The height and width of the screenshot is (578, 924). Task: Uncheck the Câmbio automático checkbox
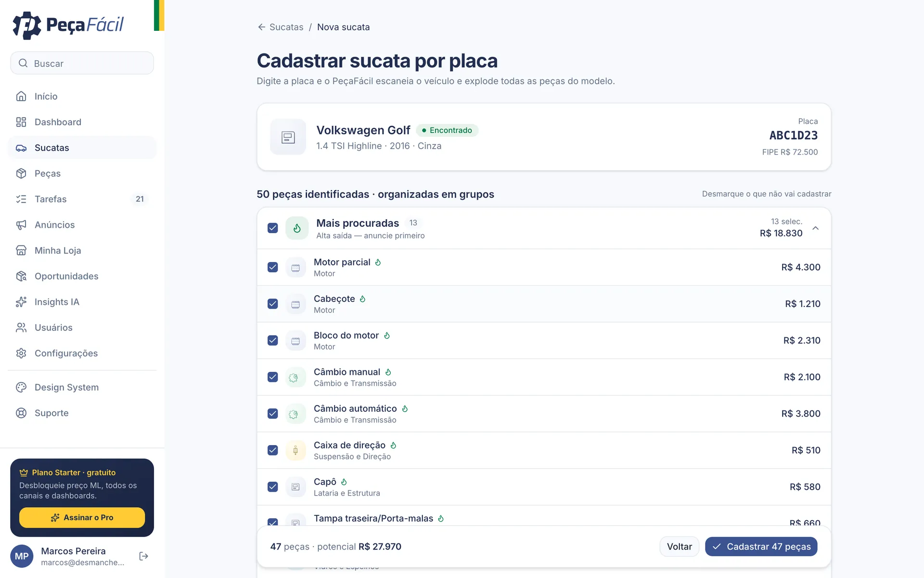[x=273, y=414]
